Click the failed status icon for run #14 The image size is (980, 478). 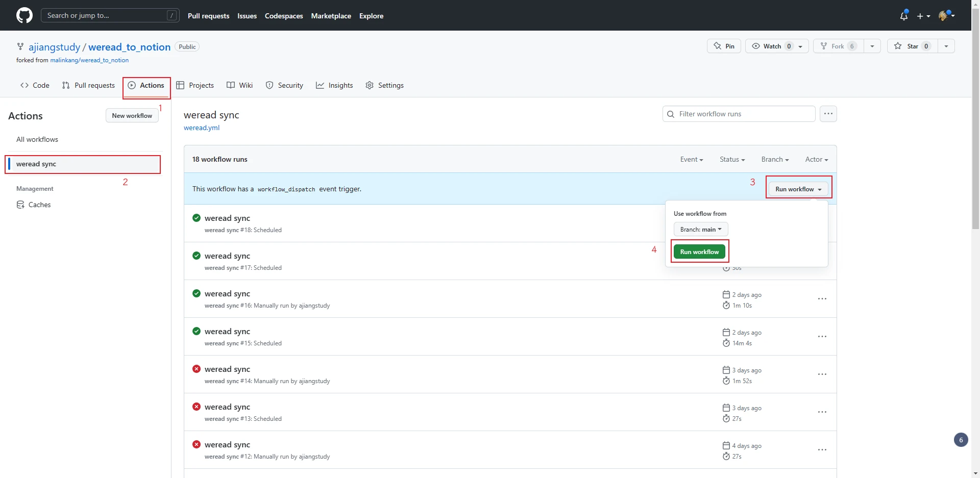coord(197,369)
